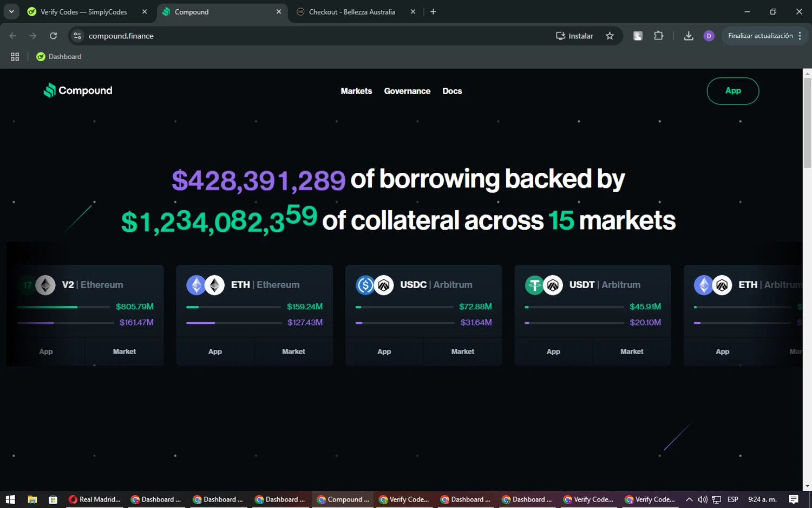Open App for the ETH Ethereum card
The height and width of the screenshot is (508, 812).
coord(215,351)
